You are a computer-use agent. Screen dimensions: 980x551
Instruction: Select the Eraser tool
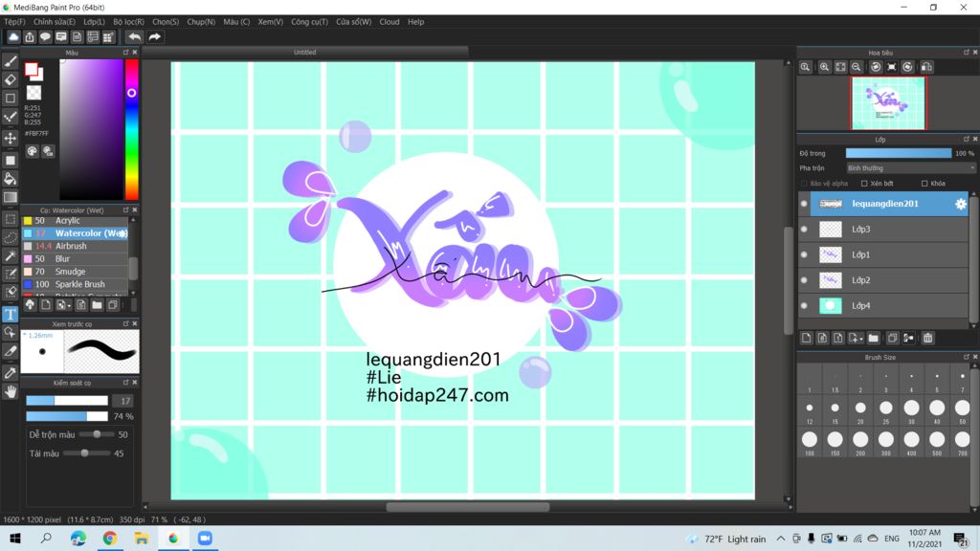click(10, 79)
